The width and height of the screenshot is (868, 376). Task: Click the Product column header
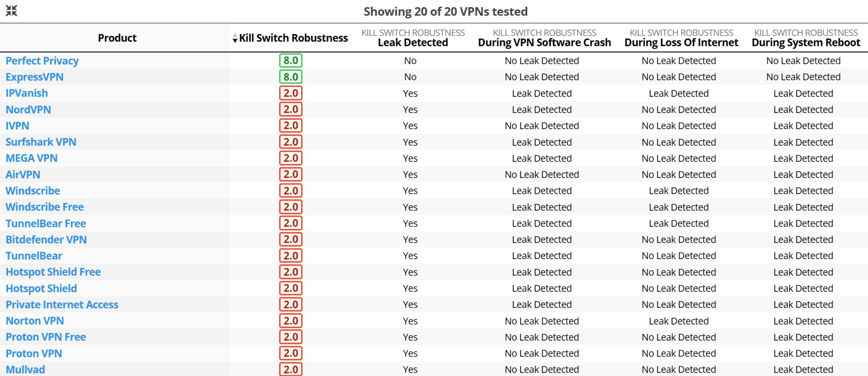click(117, 38)
